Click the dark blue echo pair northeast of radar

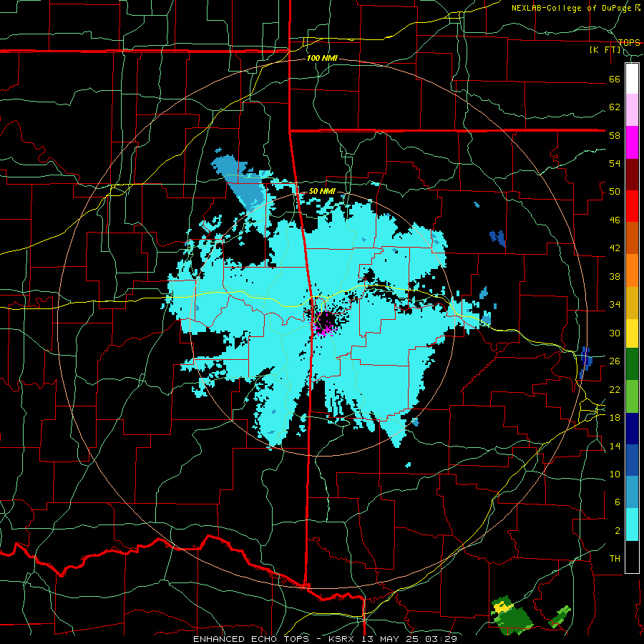click(497, 238)
